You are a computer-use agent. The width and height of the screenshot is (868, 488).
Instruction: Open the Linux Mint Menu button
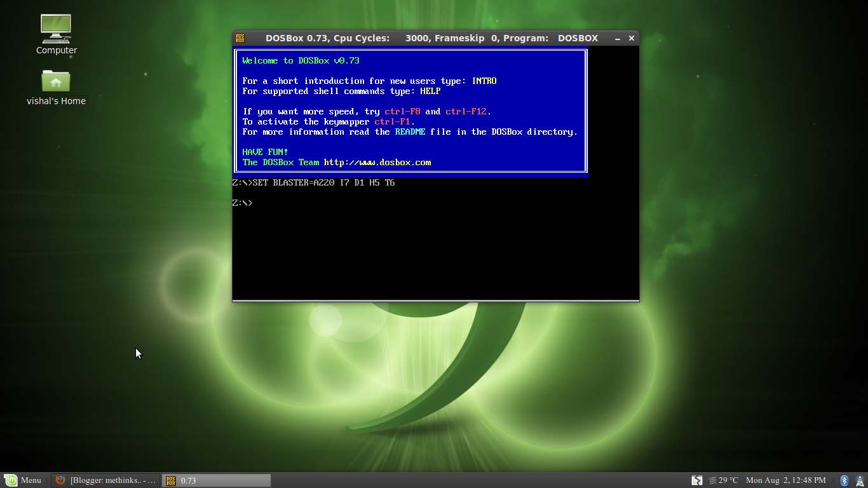pyautogui.click(x=23, y=480)
